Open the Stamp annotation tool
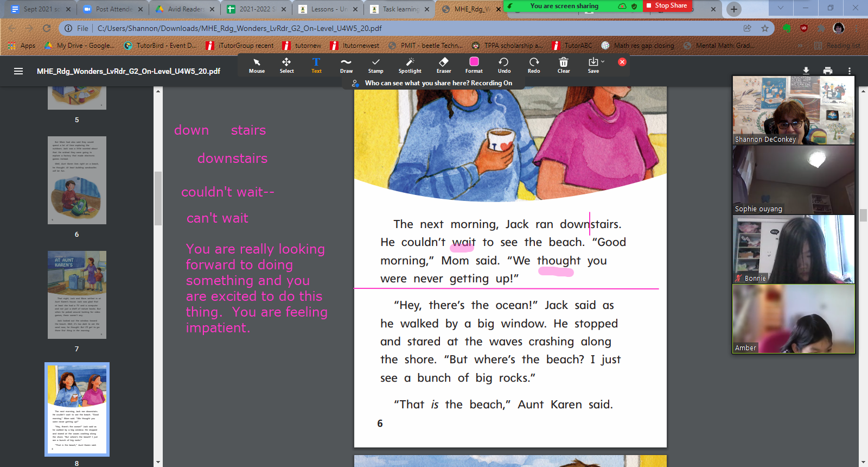This screenshot has width=868, height=467. coord(375,65)
